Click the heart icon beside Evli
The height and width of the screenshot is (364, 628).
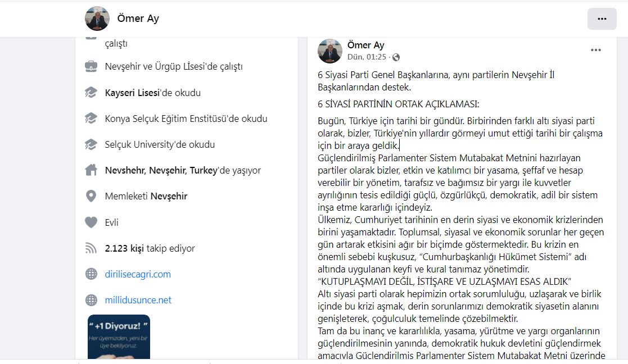coord(91,222)
